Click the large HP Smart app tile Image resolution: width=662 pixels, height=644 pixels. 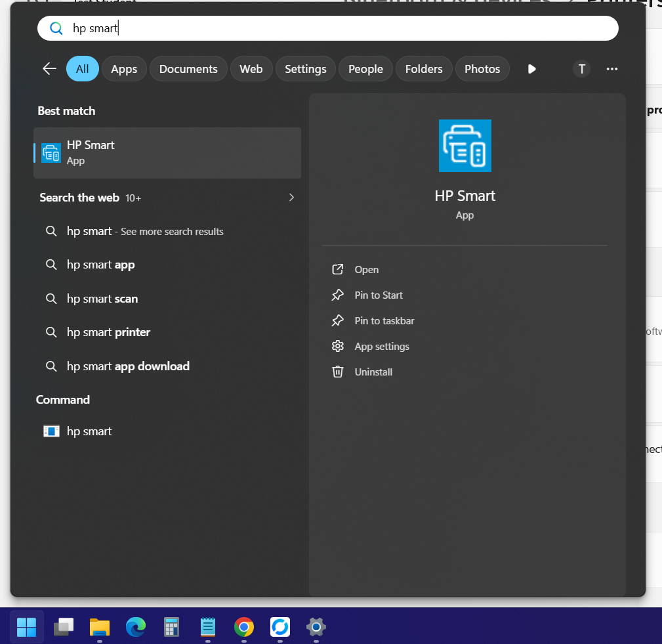click(465, 146)
